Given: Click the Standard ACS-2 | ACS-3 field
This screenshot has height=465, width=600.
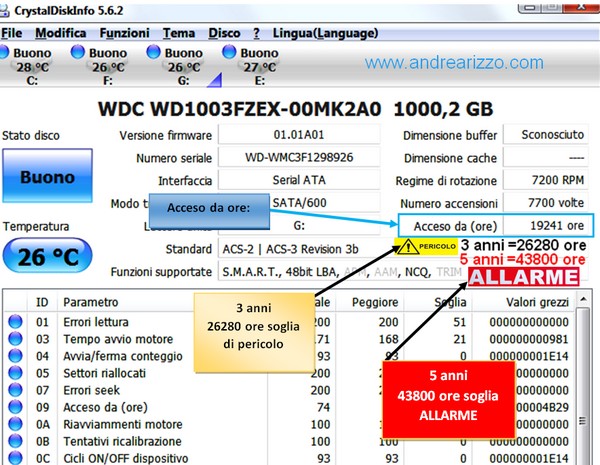Looking at the screenshot, I should 306,249.
